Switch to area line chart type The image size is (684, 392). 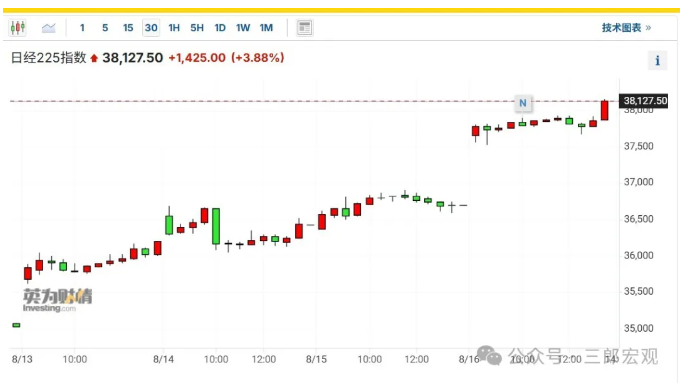(x=48, y=28)
